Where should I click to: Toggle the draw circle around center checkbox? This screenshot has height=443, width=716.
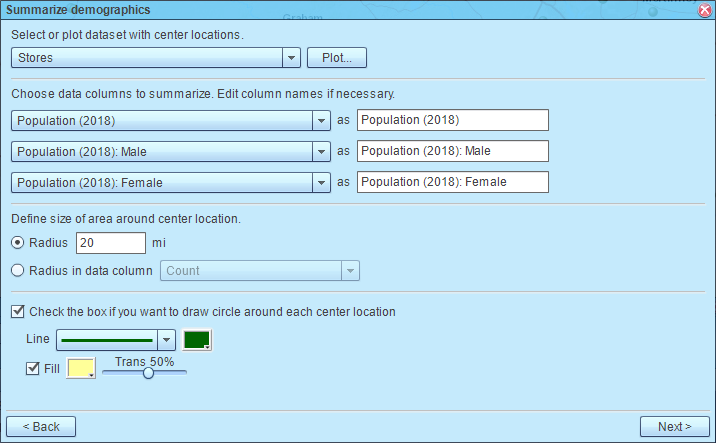click(18, 312)
